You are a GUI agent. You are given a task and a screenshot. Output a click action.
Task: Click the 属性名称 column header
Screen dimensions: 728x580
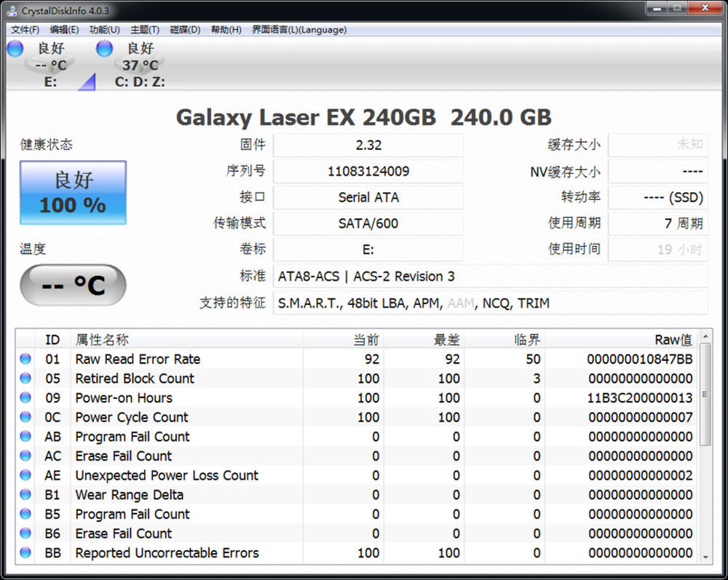point(186,340)
